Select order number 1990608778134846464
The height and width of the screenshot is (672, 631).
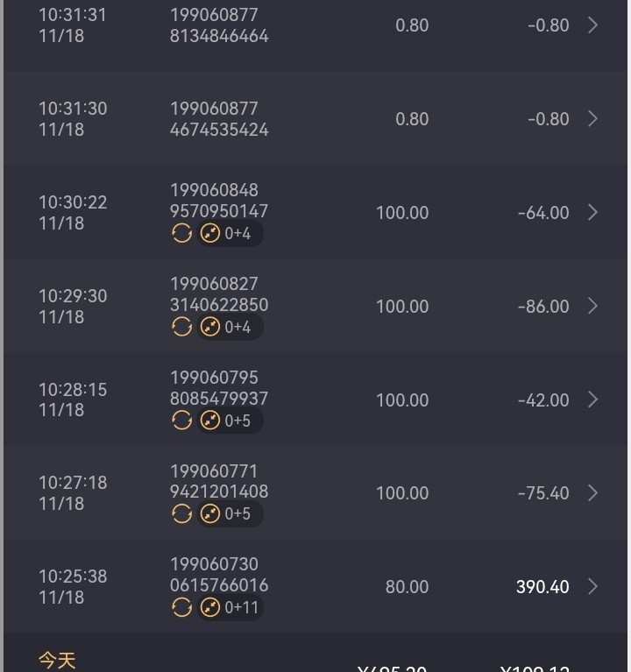pyautogui.click(x=219, y=26)
